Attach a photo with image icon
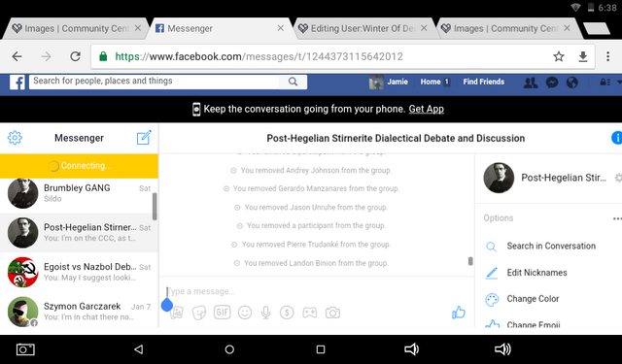The width and height of the screenshot is (622, 364). tap(177, 313)
